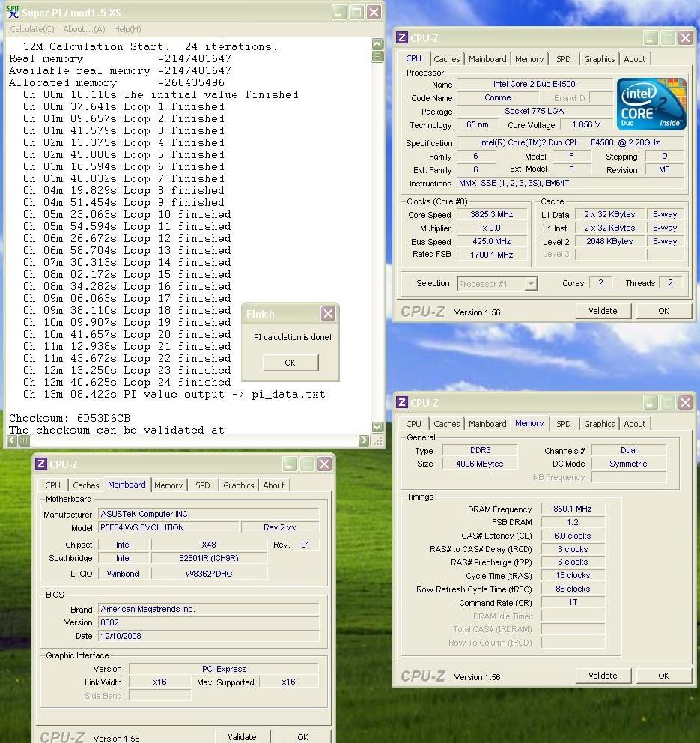Click OK in the mainboard CPU-Z window

302,737
